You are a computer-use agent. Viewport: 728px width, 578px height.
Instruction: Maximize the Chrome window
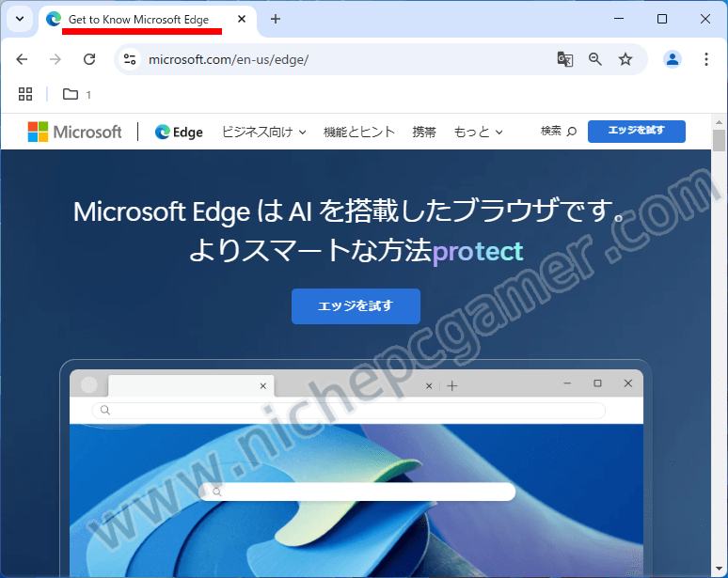[662, 19]
